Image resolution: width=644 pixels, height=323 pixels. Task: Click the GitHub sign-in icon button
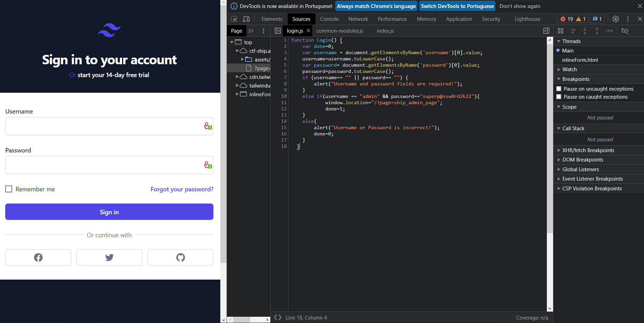pos(180,257)
